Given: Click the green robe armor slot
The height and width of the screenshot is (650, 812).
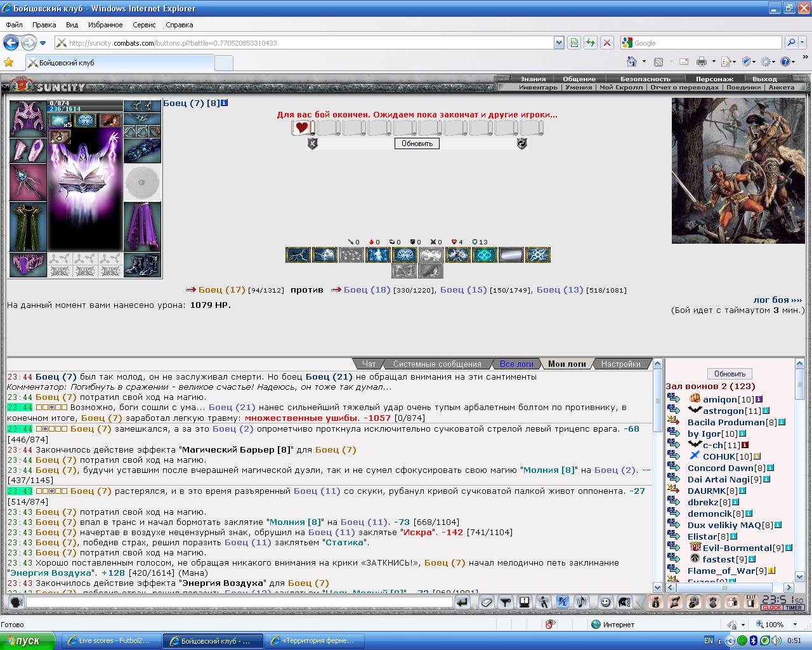Looking at the screenshot, I should (27, 227).
